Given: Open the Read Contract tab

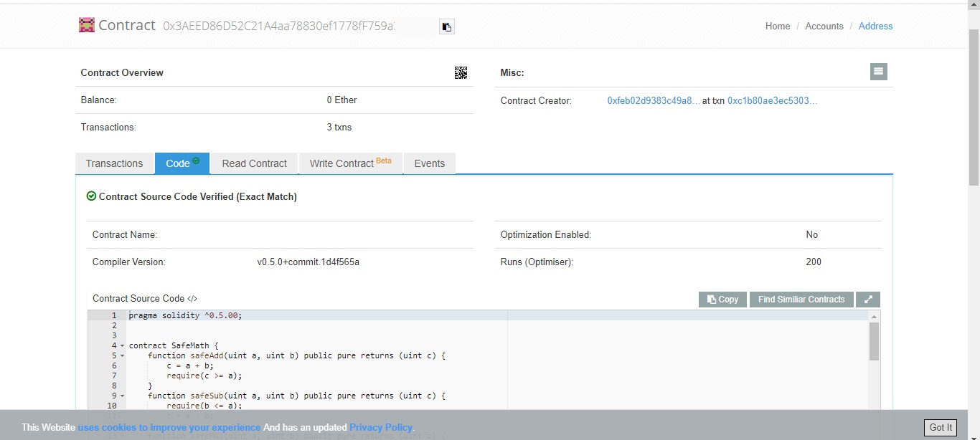Looking at the screenshot, I should pos(254,163).
